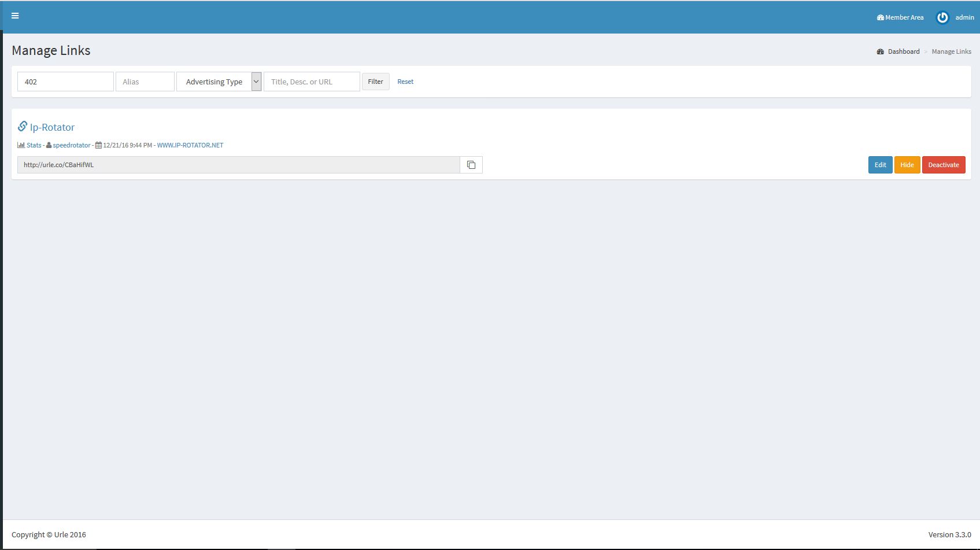This screenshot has height=550, width=980.
Task: Copy the shortened URL with the copy icon
Action: click(x=471, y=165)
